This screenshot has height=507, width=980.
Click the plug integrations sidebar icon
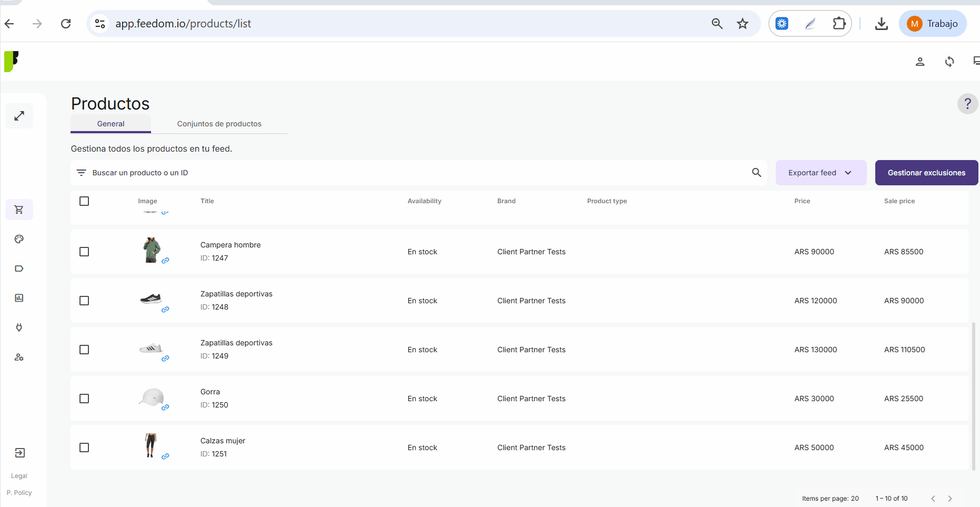coord(19,327)
